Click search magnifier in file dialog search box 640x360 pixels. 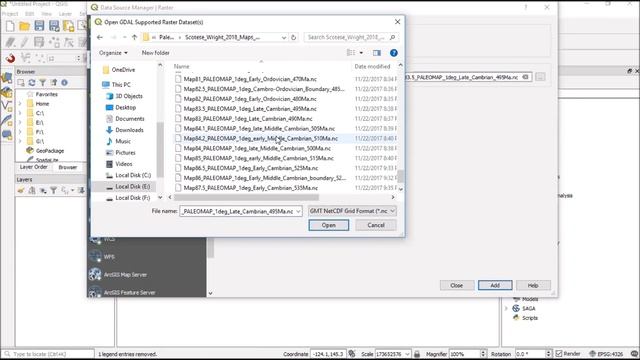tap(392, 37)
